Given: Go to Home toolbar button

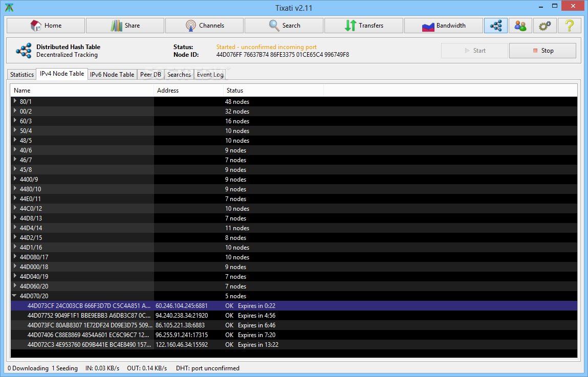Looking at the screenshot, I should tap(46, 26).
